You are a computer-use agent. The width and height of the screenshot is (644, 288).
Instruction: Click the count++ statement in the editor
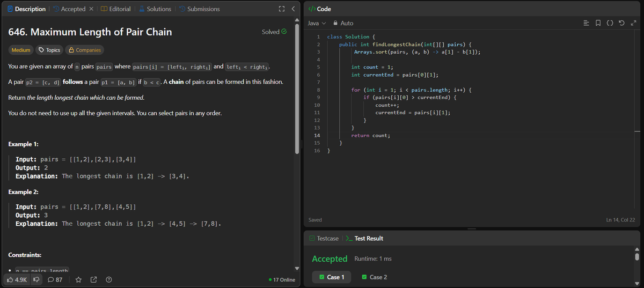pos(387,105)
